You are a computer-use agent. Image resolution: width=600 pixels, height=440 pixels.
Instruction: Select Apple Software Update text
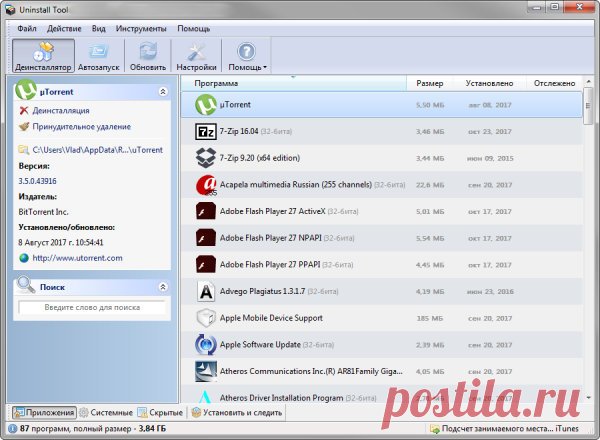pyautogui.click(x=260, y=345)
